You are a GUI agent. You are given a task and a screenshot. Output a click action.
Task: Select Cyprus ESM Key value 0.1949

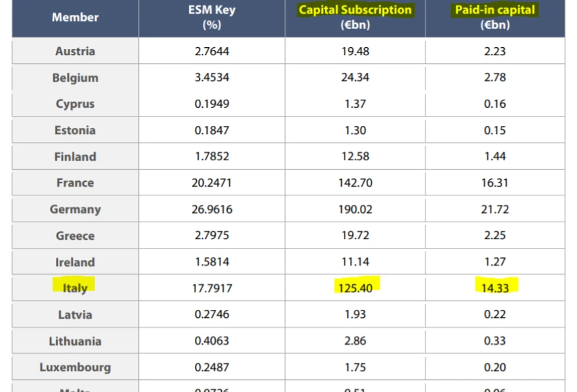[x=212, y=104]
